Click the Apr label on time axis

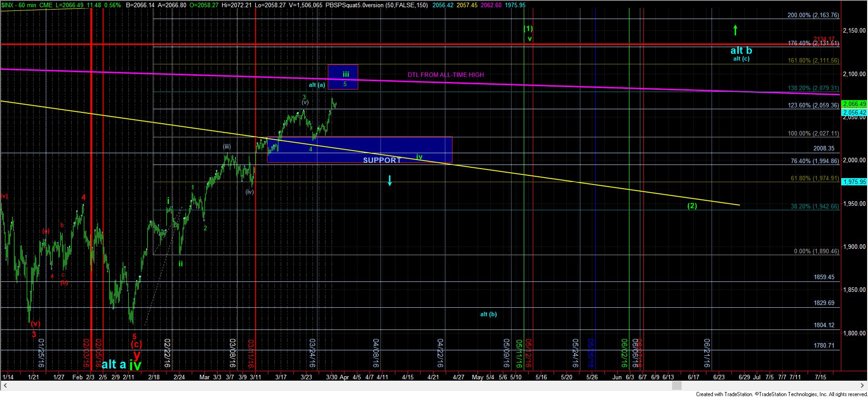click(x=344, y=377)
